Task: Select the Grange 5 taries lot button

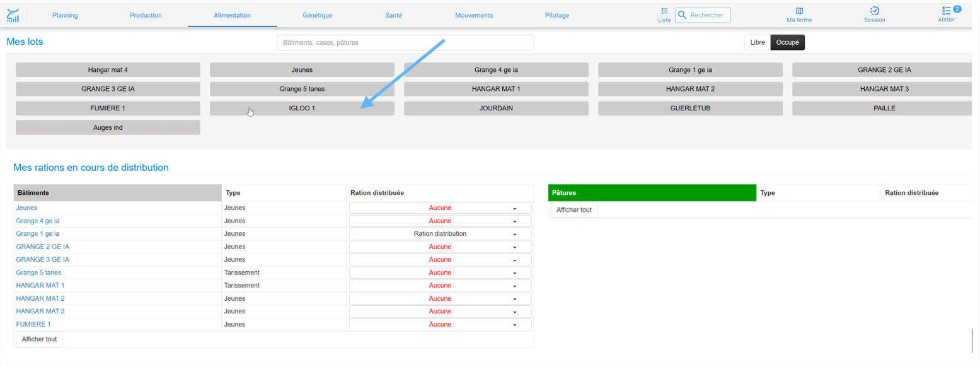Action: click(x=302, y=89)
